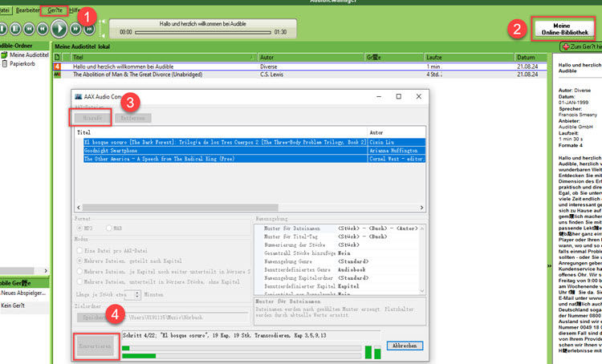Select Mehrere Dateien, ohne Kapitel option
Image resolution: width=602 pixels, height=364 pixels.
(x=79, y=281)
